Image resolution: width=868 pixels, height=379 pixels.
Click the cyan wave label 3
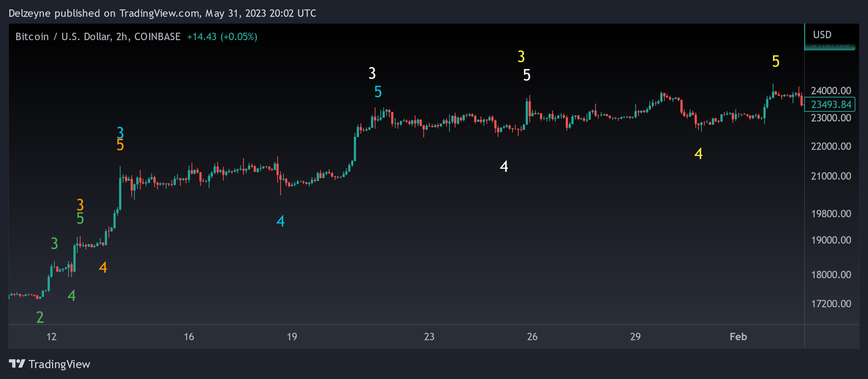click(x=120, y=133)
